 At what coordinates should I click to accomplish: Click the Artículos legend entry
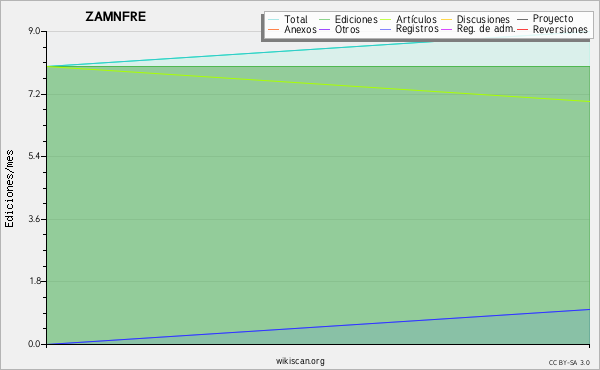pyautogui.click(x=408, y=19)
